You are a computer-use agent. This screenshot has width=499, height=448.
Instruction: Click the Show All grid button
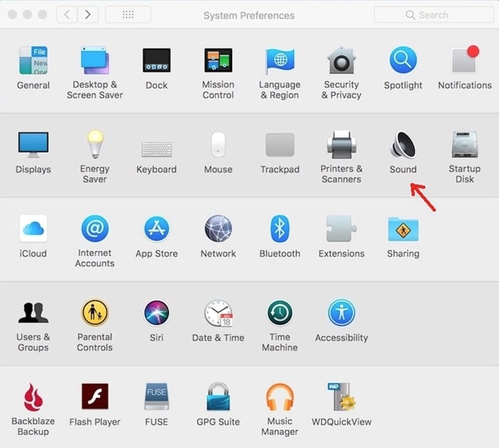pos(128,14)
